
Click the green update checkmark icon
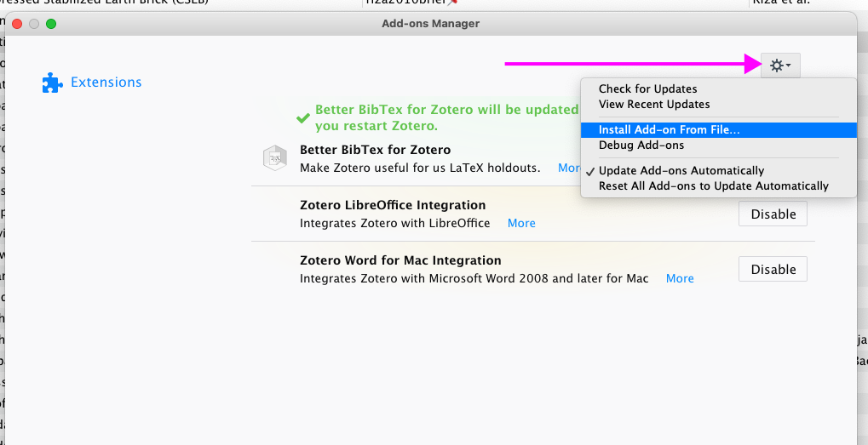pyautogui.click(x=302, y=118)
